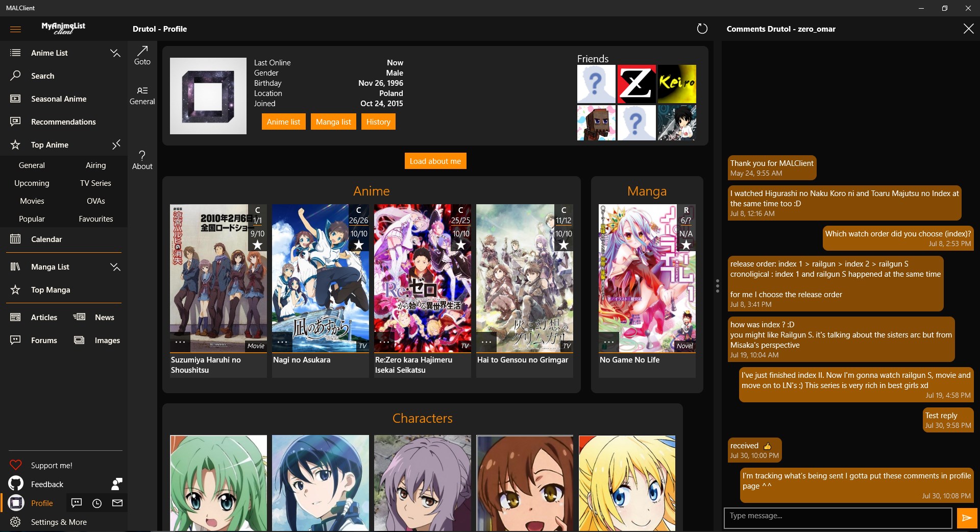The height and width of the screenshot is (532, 980).
Task: Send the typed message
Action: point(967,518)
